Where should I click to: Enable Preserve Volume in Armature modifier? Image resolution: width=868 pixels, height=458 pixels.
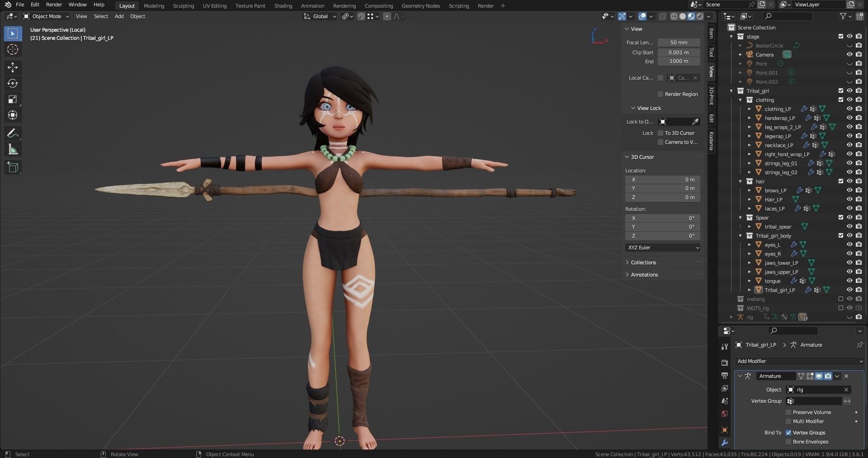[788, 412]
